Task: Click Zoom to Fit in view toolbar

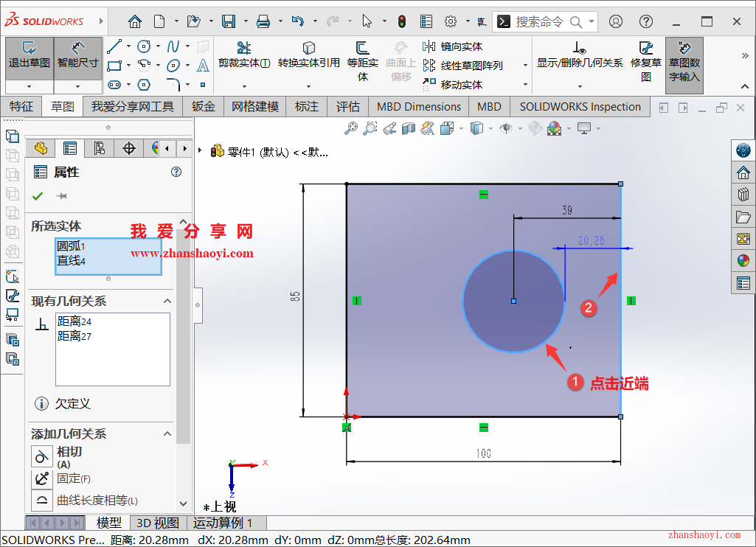Action: point(352,128)
